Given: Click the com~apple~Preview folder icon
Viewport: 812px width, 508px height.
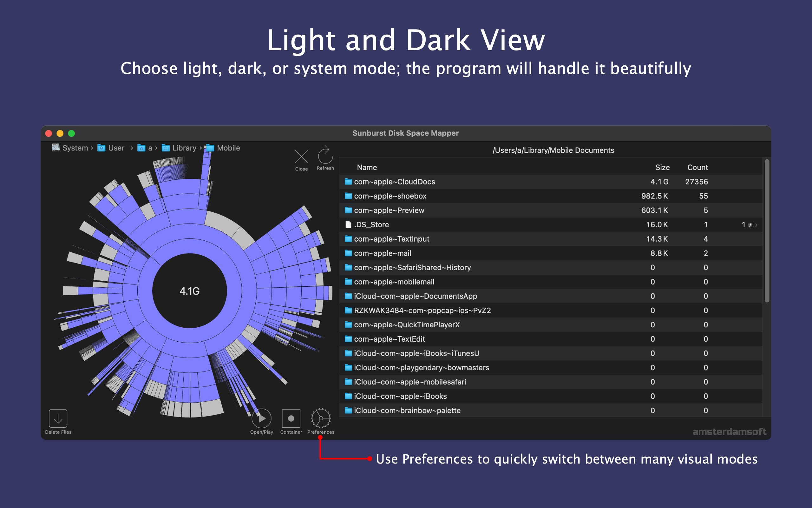Looking at the screenshot, I should coord(348,210).
